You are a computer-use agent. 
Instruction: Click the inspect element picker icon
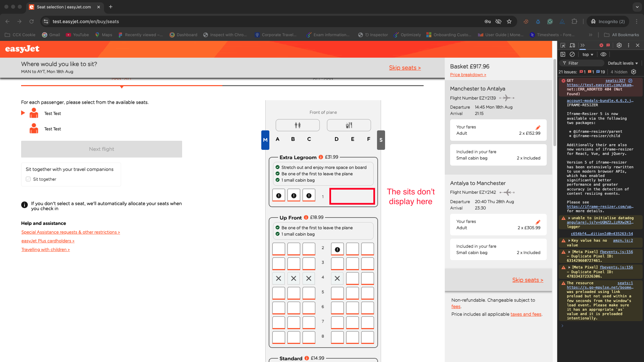click(563, 45)
